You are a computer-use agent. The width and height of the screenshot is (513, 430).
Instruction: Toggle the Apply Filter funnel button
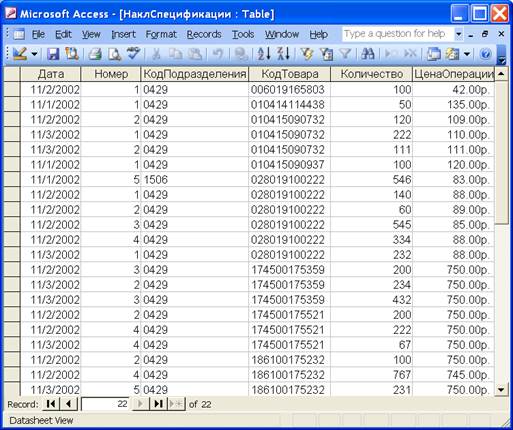click(x=345, y=54)
